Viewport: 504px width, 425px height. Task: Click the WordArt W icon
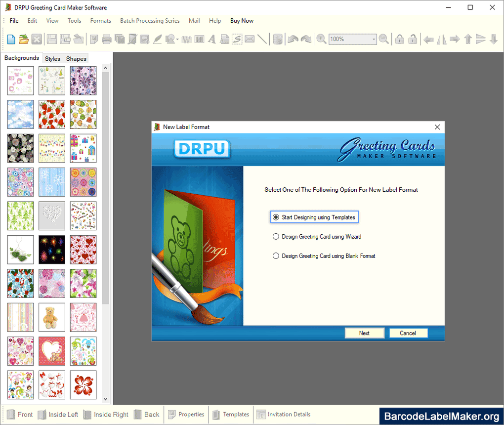[187, 39]
